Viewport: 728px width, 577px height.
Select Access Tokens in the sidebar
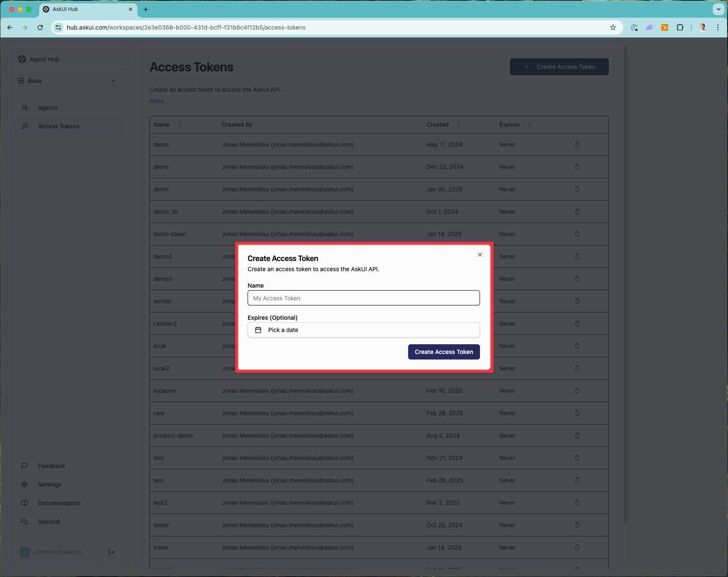coord(68,126)
